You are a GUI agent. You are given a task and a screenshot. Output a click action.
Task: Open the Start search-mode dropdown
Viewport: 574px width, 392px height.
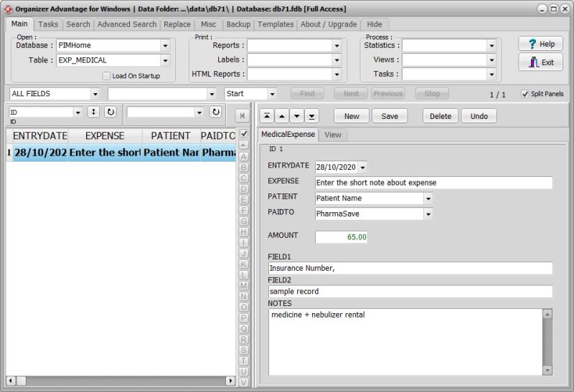point(272,94)
